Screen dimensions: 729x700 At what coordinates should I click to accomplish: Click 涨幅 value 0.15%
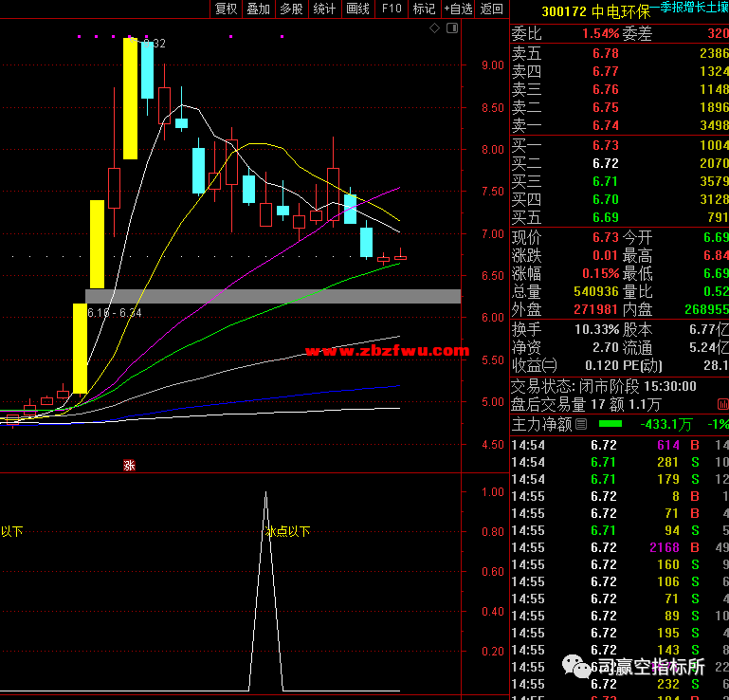pyautogui.click(x=600, y=273)
